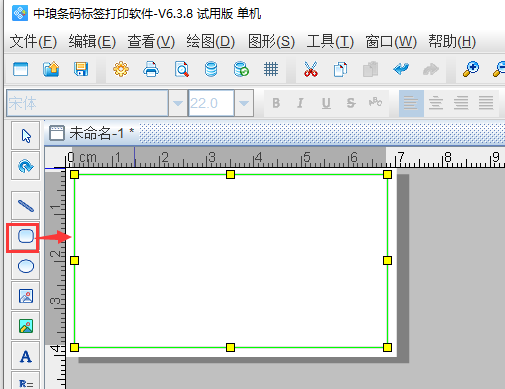
Task: Select the ellipse drawing tool
Action: click(26, 266)
